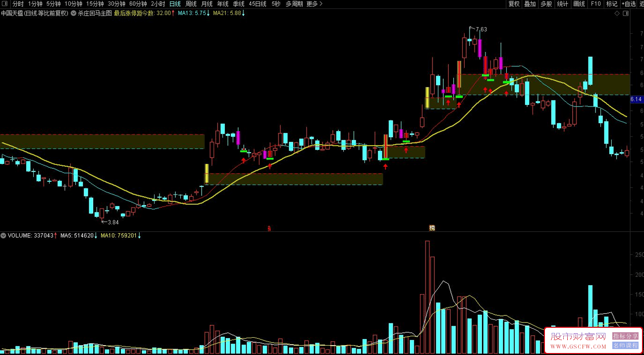Open the 复权 adjustment menu
This screenshot has width=644, height=355.
[514, 4]
